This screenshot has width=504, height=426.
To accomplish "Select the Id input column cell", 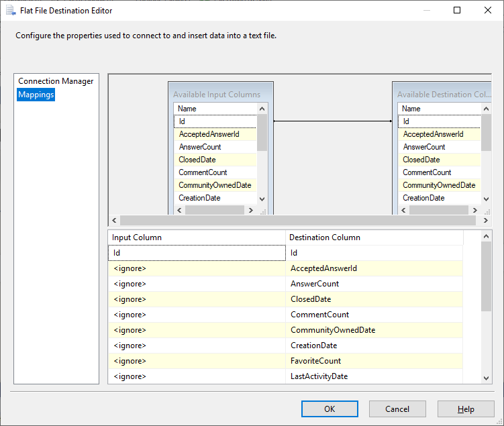I will 197,253.
